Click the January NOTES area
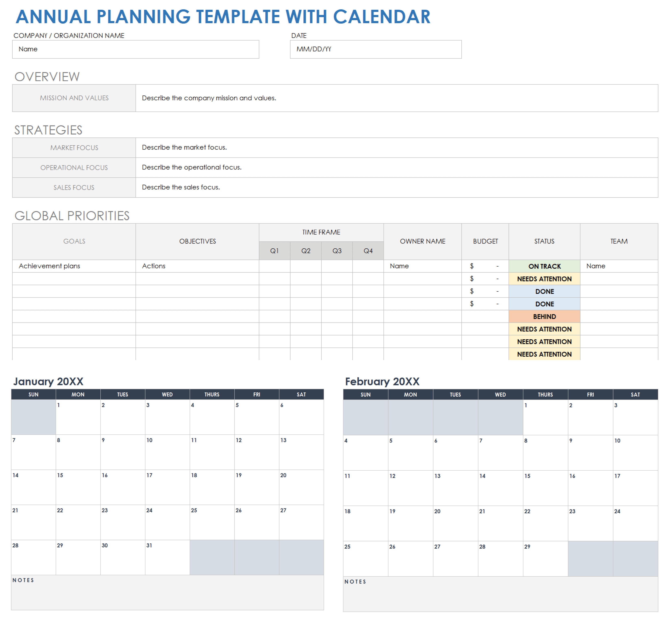Screen dimensions: 672x620 click(x=167, y=592)
